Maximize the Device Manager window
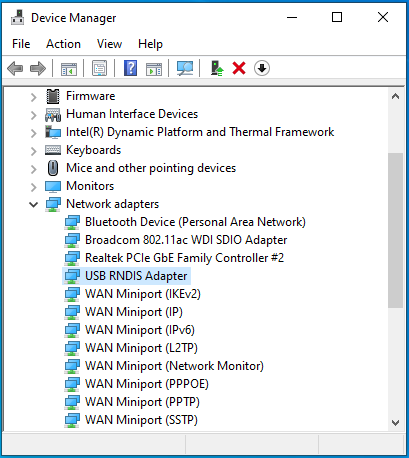This screenshot has width=409, height=458. tap(337, 17)
